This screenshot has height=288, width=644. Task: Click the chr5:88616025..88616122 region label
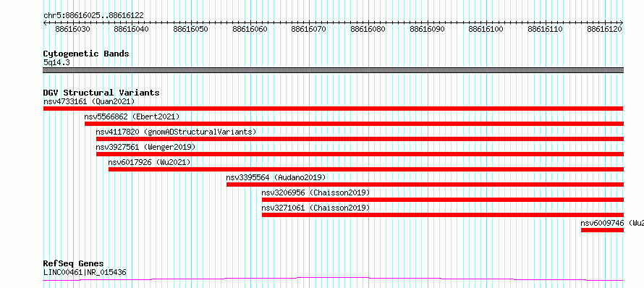(x=93, y=16)
